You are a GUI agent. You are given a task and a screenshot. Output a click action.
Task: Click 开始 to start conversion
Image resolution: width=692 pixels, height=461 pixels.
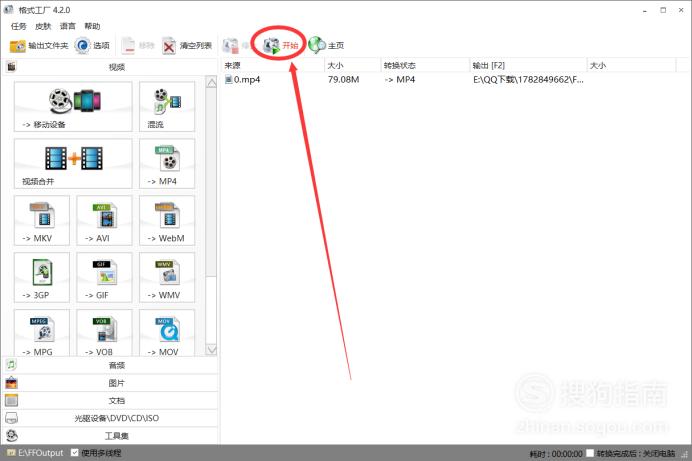(x=280, y=45)
